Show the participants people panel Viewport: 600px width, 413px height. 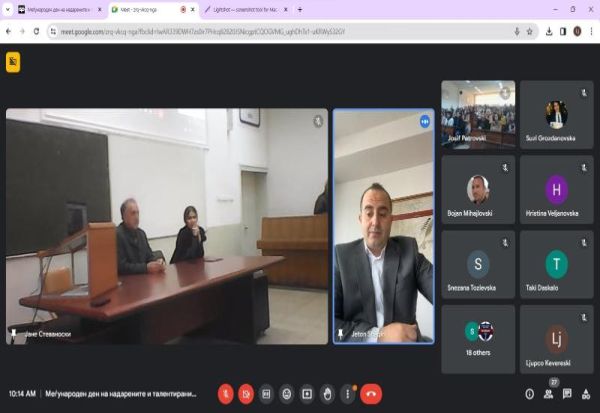551,394
